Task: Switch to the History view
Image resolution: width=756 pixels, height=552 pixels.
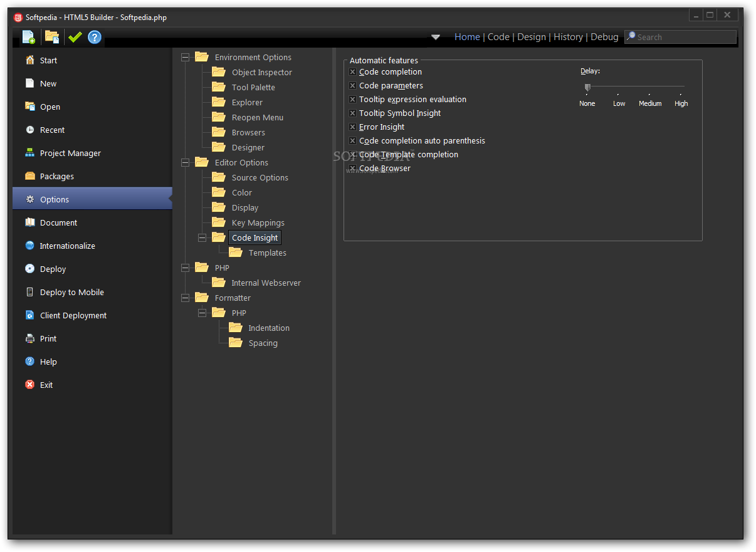Action: click(568, 37)
